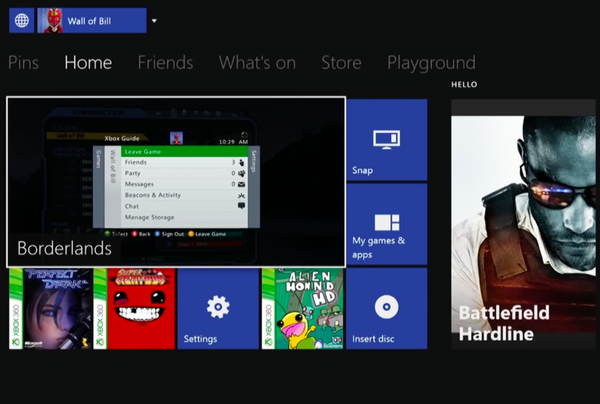Expand the profile dropdown arrow

click(x=154, y=21)
